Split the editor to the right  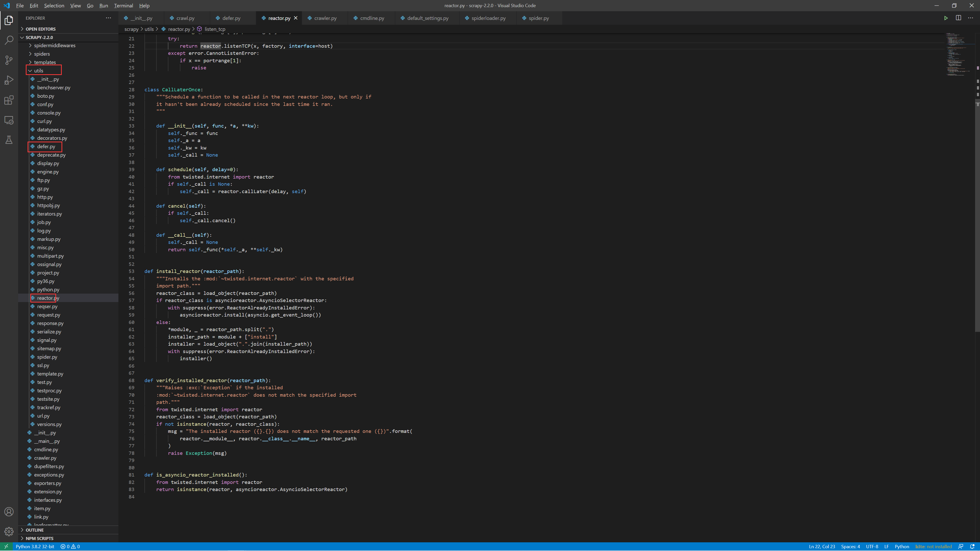(x=958, y=18)
